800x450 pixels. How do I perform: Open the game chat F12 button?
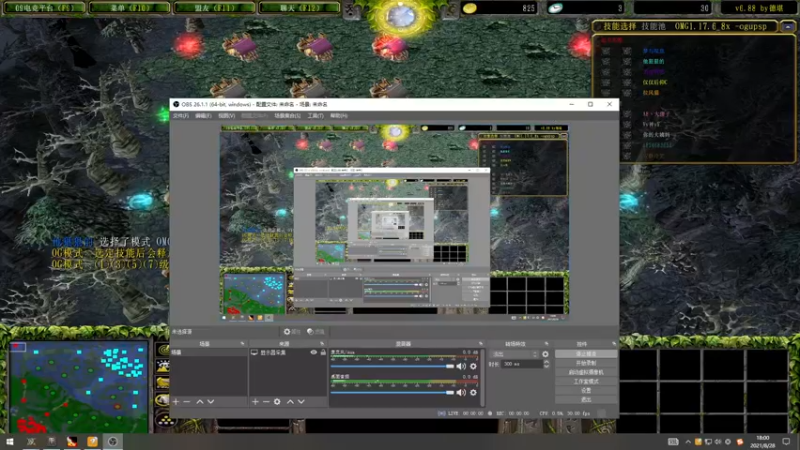click(x=299, y=8)
